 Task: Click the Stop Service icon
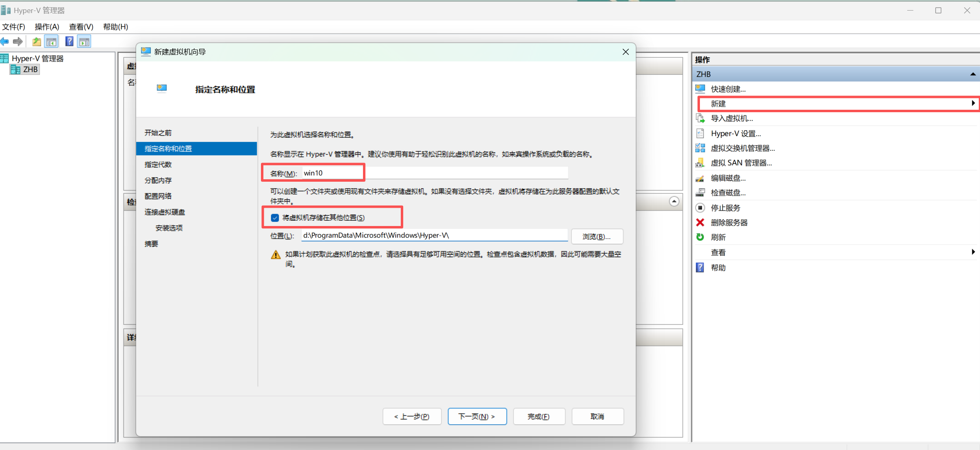(x=700, y=208)
